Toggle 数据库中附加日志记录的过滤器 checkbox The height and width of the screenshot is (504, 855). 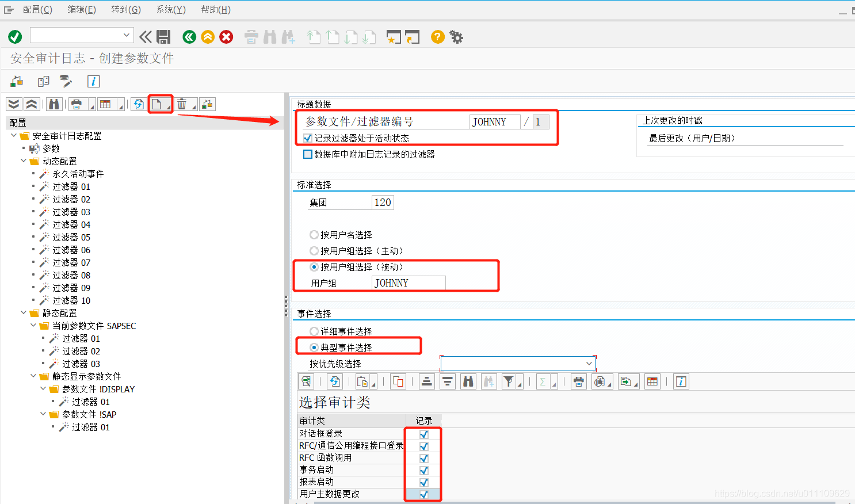[x=308, y=154]
